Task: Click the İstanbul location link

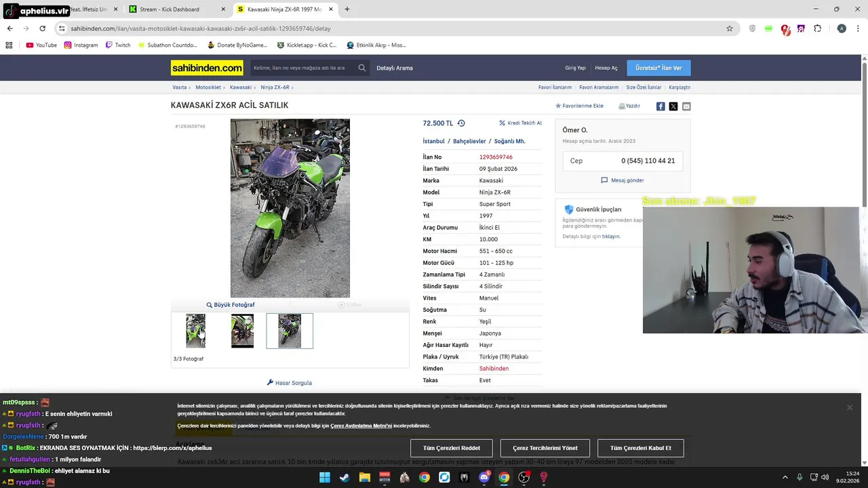Action: point(434,142)
